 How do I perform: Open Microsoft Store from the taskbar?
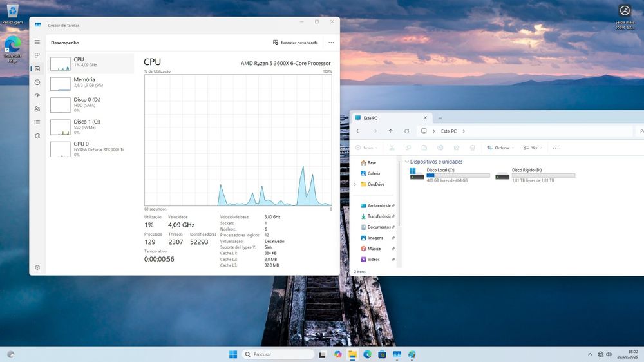pyautogui.click(x=382, y=354)
